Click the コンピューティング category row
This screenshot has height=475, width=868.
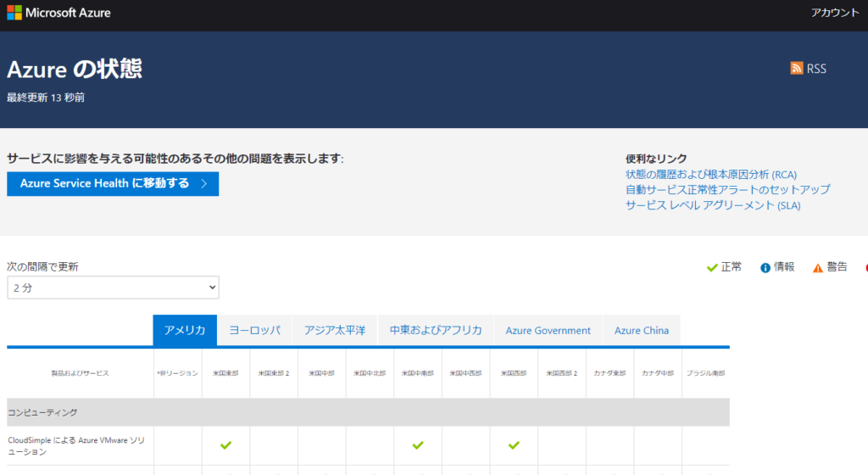pyautogui.click(x=368, y=412)
